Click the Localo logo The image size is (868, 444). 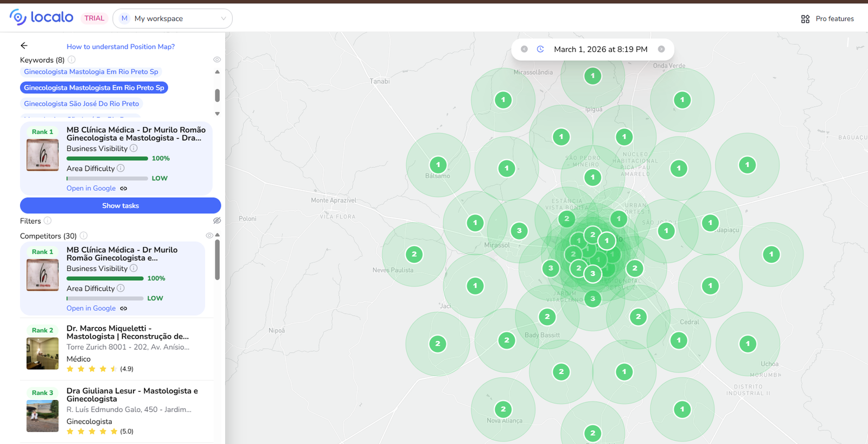pos(41,17)
